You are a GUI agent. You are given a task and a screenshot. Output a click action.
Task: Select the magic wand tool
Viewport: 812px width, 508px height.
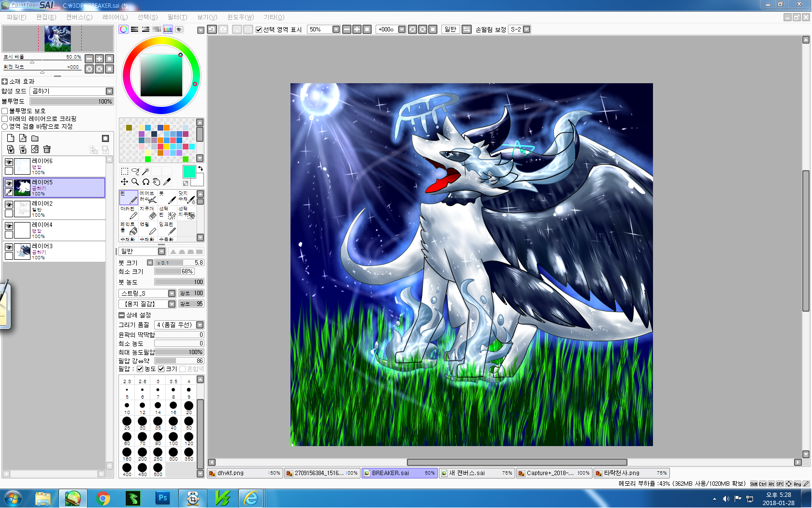click(145, 171)
